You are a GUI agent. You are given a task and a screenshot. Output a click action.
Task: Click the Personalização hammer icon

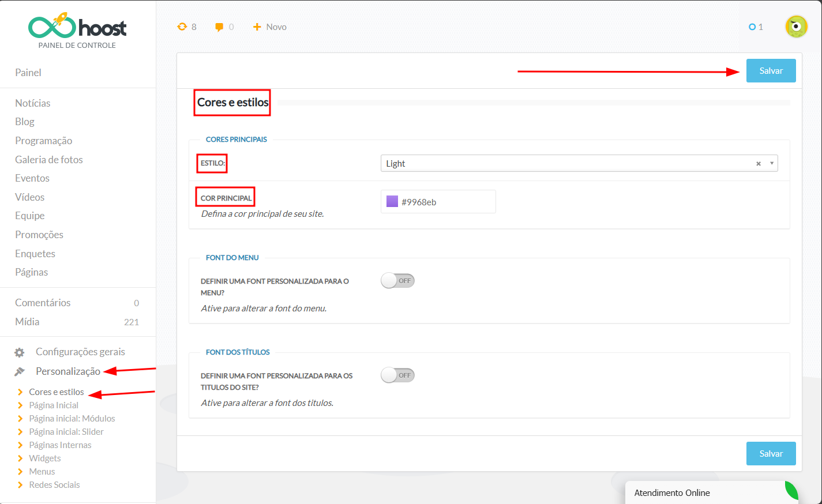pyautogui.click(x=20, y=372)
